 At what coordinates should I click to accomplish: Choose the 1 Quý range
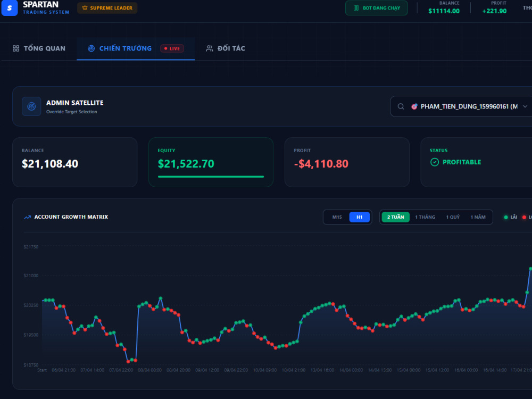pyautogui.click(x=453, y=217)
